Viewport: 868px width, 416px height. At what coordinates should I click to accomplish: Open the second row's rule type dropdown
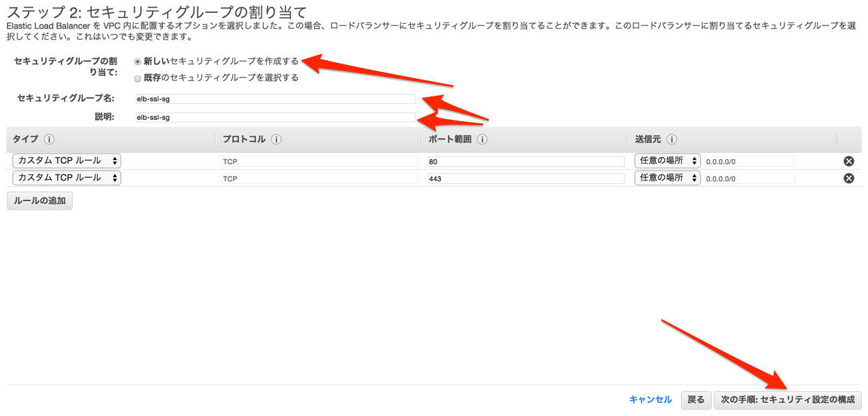click(66, 178)
